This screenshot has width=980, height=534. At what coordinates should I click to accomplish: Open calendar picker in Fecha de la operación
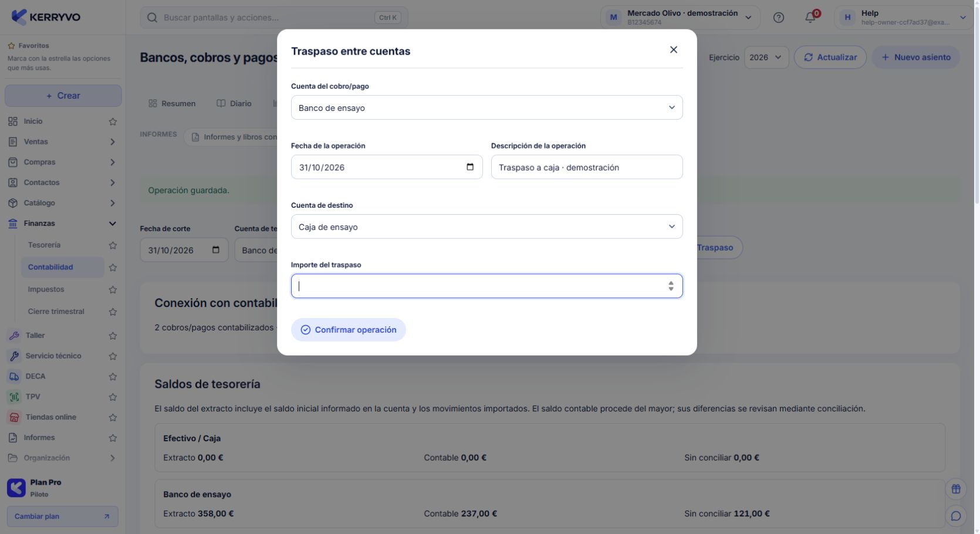[x=470, y=167]
